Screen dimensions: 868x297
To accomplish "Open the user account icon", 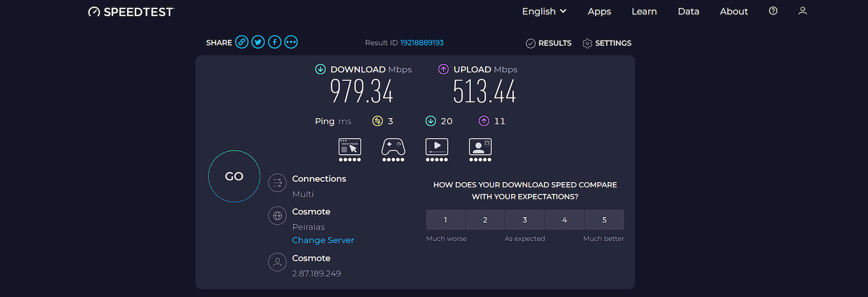I will coord(803,11).
